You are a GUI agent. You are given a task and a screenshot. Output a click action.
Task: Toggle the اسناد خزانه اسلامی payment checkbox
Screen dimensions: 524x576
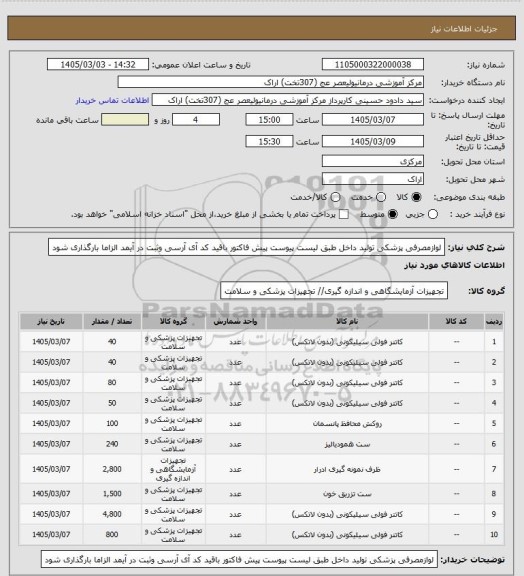point(344,215)
